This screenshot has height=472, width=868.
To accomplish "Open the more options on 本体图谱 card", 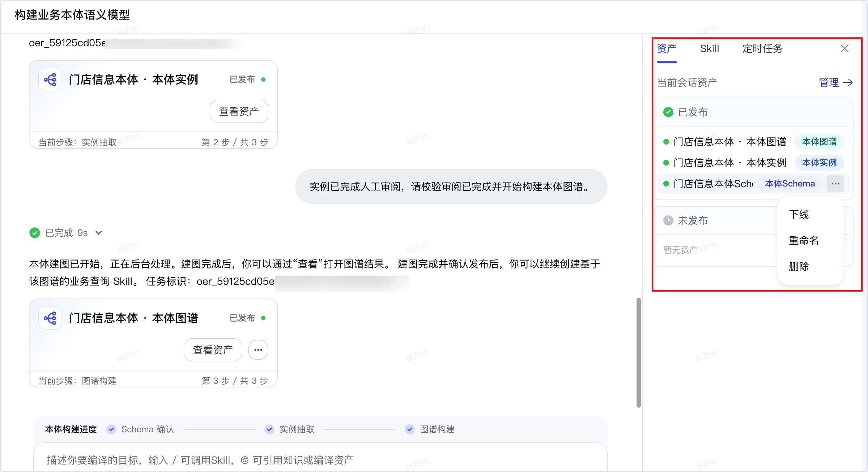I will [258, 350].
